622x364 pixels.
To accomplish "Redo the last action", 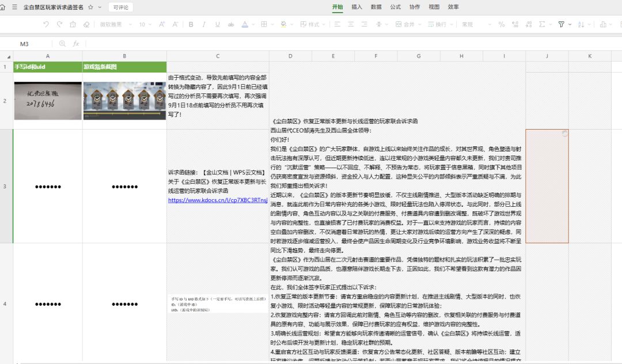I will tap(59, 25).
